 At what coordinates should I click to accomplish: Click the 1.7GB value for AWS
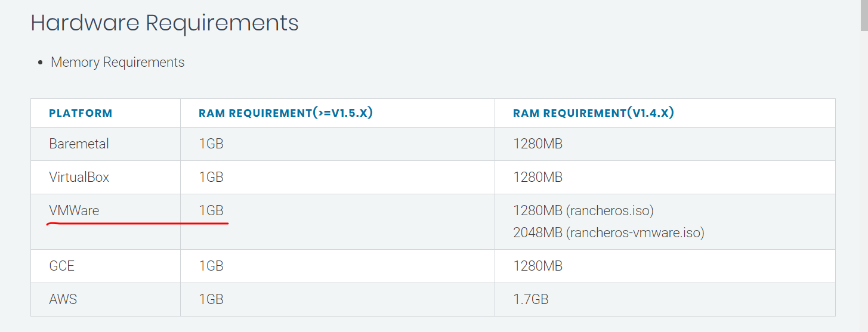[530, 299]
